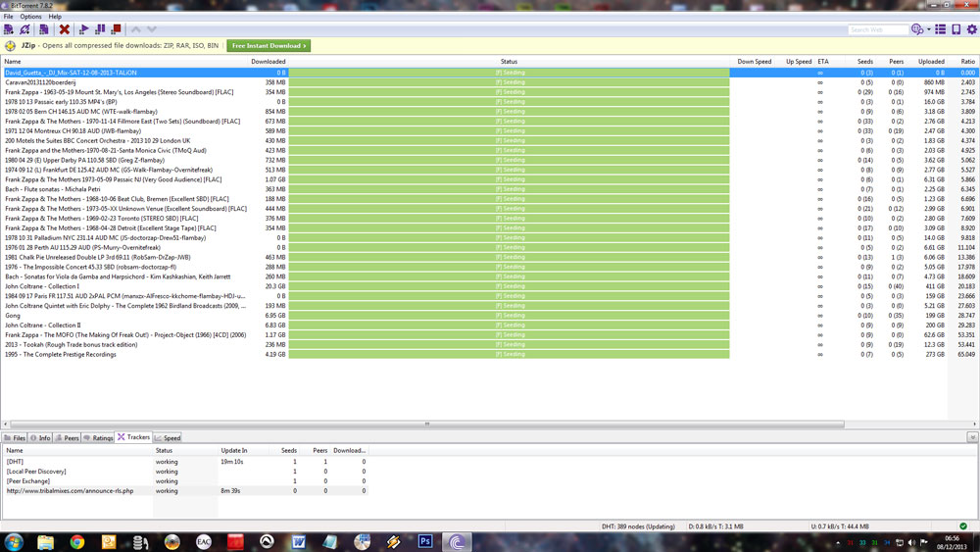Click Add Torrent from URL link icon

pos(25,29)
